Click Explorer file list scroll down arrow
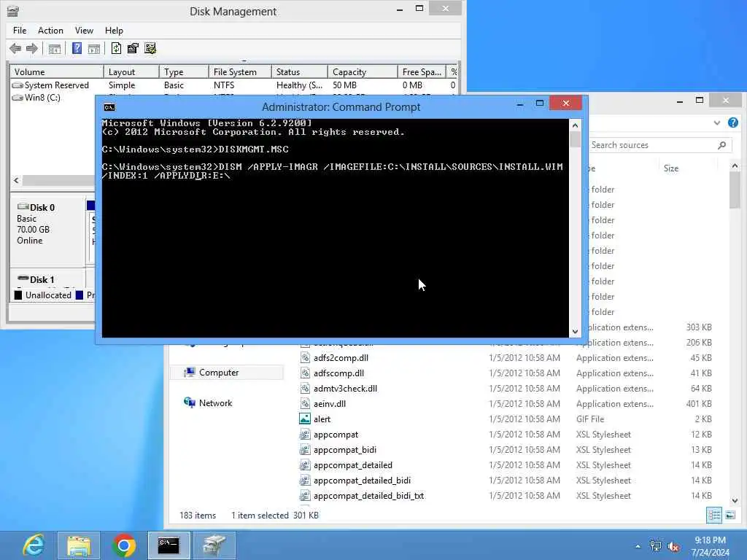The height and width of the screenshot is (560, 747). pos(735,500)
